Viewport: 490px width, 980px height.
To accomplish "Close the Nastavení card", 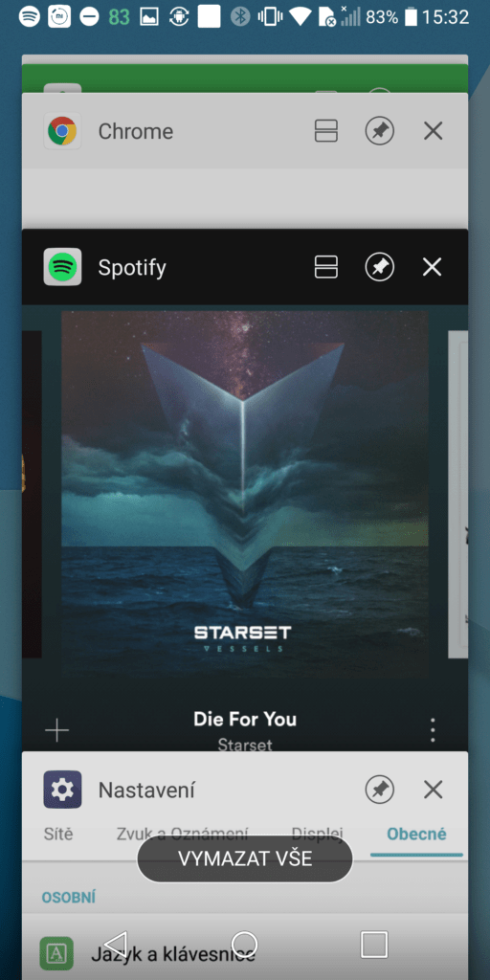I will coord(434,790).
